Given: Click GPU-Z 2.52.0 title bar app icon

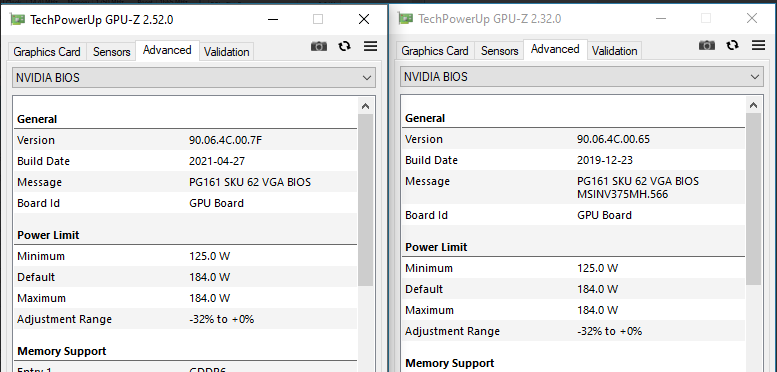Looking at the screenshot, I should (x=18, y=19).
